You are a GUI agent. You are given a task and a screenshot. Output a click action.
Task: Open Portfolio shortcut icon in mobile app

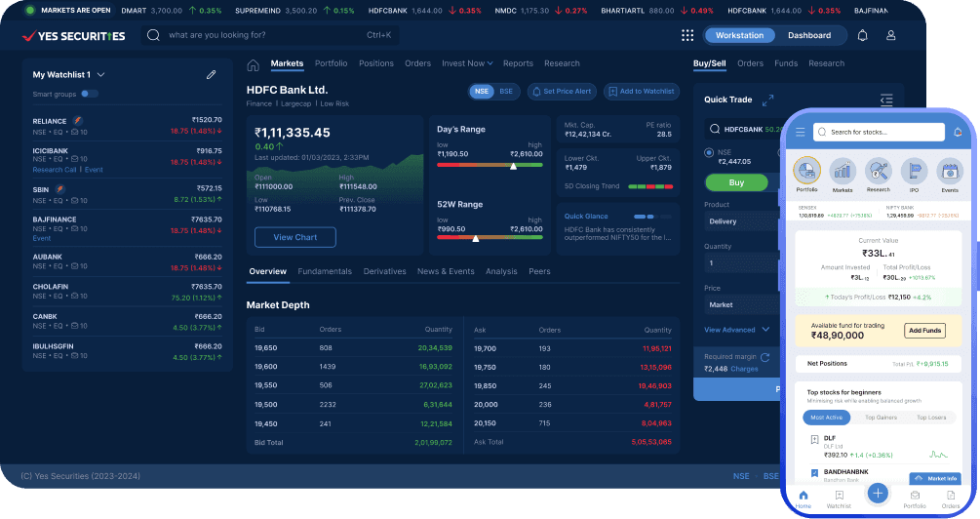coord(806,171)
